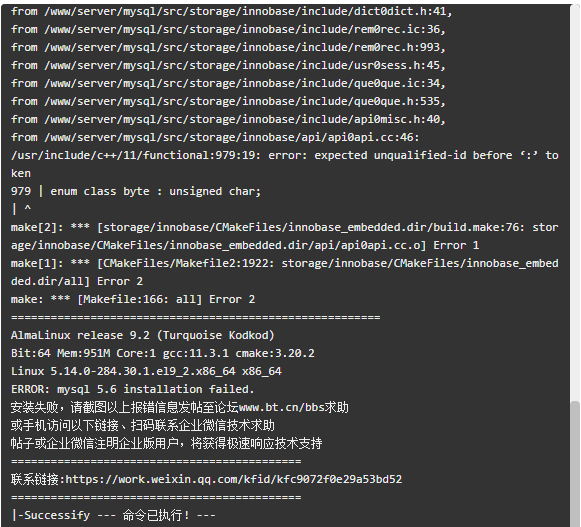The image size is (581, 527).
Task: Click the dict0dict.h:41 include line
Action: [232, 11]
